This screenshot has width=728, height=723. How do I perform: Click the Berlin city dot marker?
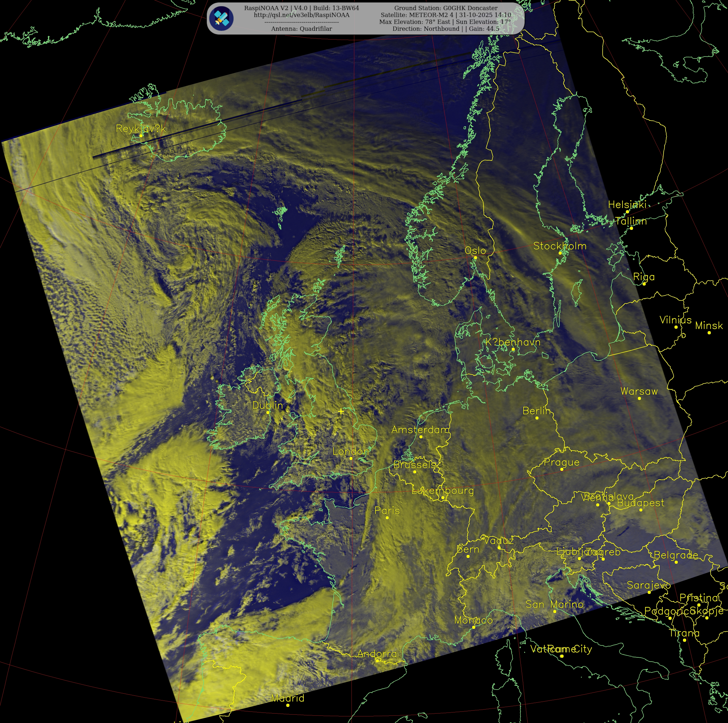pyautogui.click(x=537, y=418)
